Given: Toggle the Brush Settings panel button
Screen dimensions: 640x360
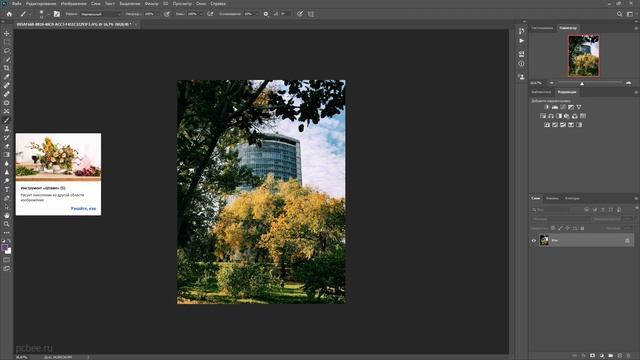Looking at the screenshot, I should point(57,14).
